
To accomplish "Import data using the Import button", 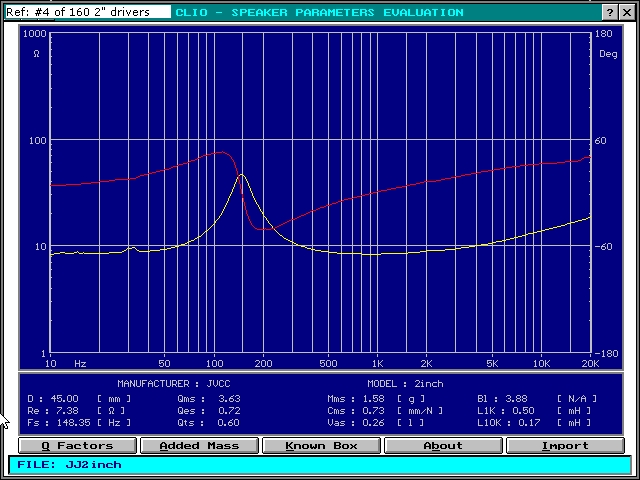I will [565, 445].
